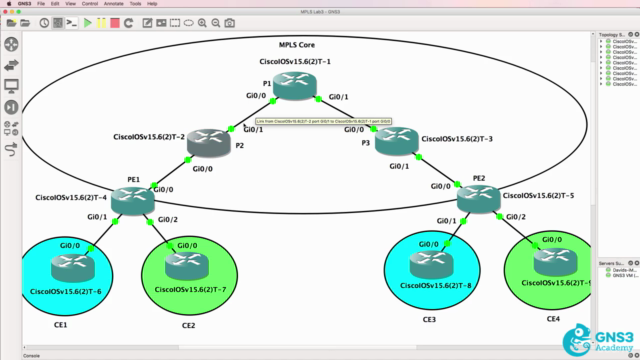Open the GNS3 application menu
This screenshot has height=360, width=640.
pos(24,4)
